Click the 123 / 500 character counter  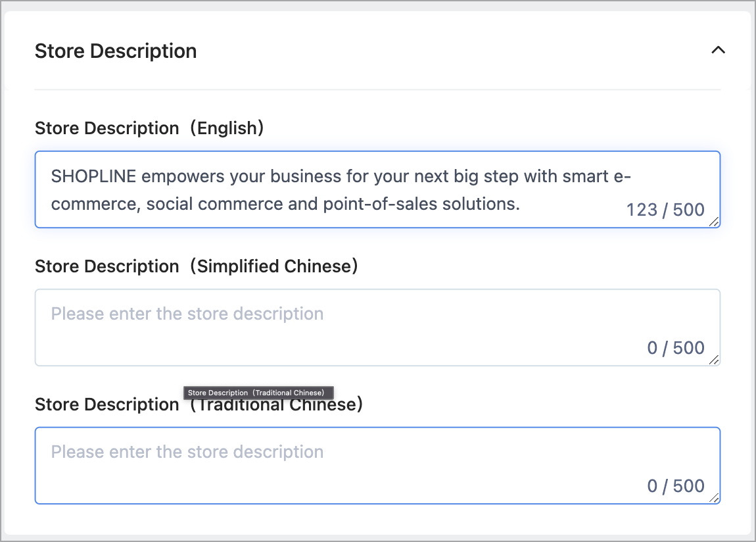[x=665, y=210]
